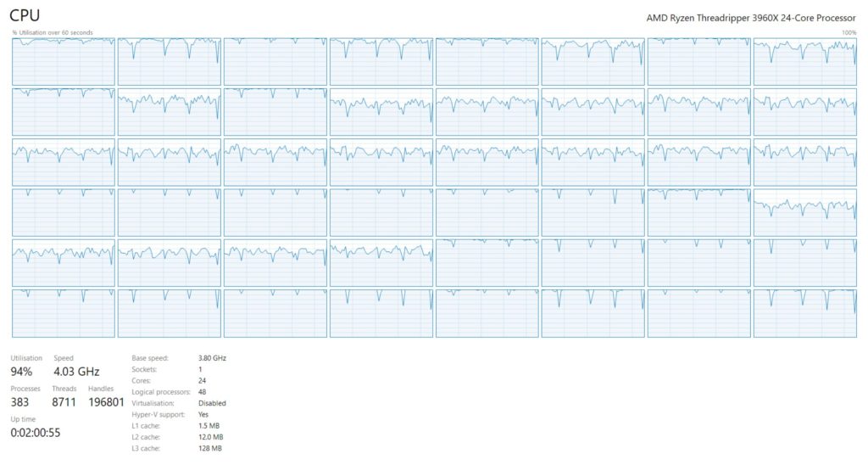Click the Utilisation label
868x465 pixels.
coord(26,358)
